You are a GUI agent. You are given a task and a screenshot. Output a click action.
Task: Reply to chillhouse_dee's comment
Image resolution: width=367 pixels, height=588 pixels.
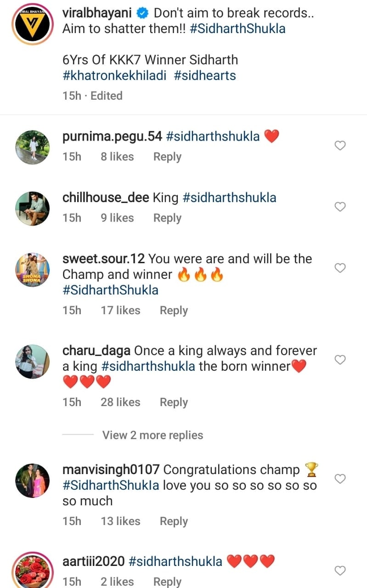(x=167, y=218)
